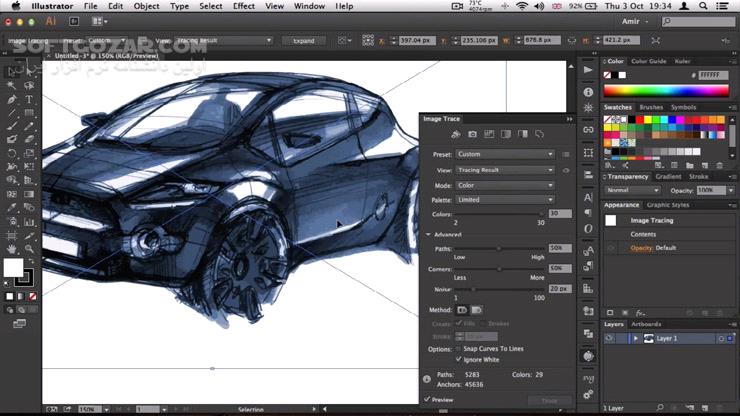Toggle visibility of Layer 1
The width and height of the screenshot is (740, 416).
[x=610, y=338]
